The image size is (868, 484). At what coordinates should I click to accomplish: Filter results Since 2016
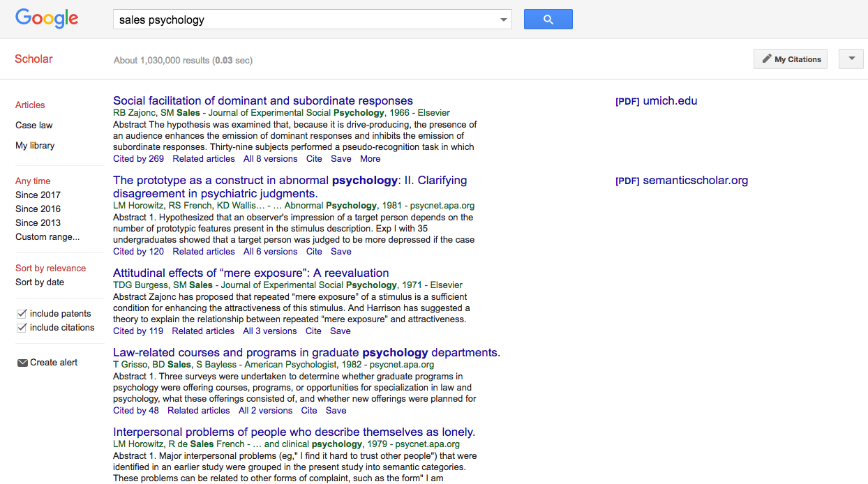pos(38,209)
